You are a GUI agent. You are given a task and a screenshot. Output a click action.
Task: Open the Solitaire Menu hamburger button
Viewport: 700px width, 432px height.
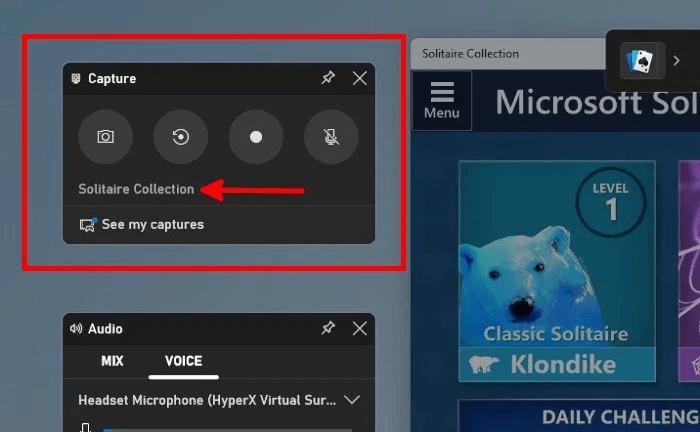pos(442,100)
